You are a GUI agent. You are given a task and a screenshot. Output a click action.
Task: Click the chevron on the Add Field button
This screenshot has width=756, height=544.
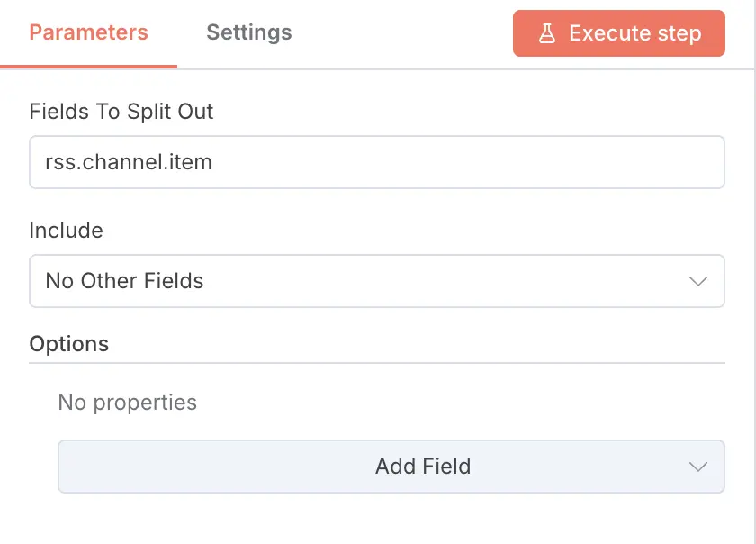click(x=698, y=467)
